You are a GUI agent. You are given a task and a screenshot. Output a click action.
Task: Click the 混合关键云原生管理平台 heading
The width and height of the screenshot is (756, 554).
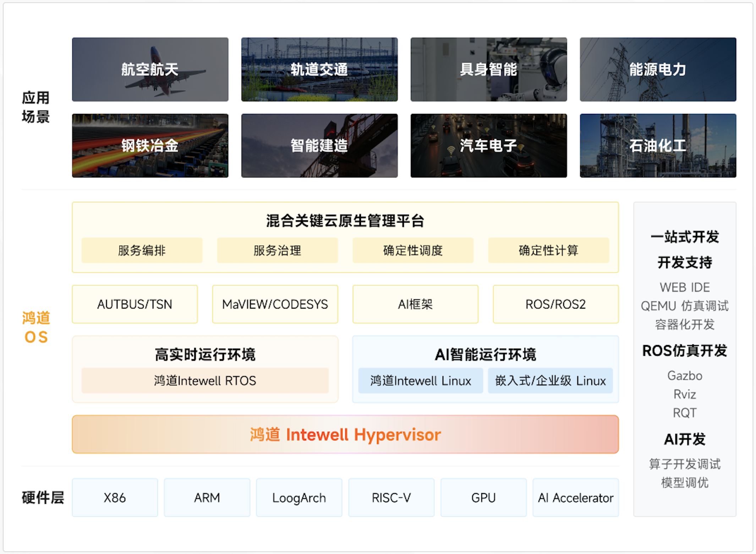point(345,221)
